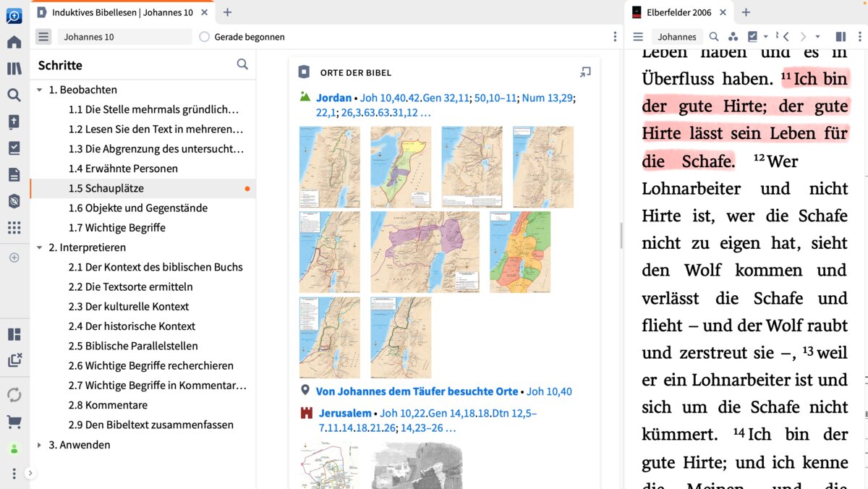Open the purple hatched region map thumbnail

click(425, 252)
